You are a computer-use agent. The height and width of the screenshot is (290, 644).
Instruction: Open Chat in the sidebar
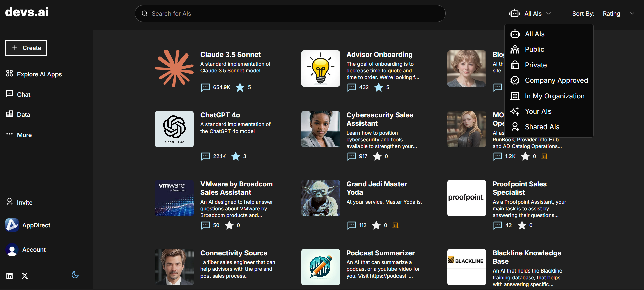[x=18, y=94]
